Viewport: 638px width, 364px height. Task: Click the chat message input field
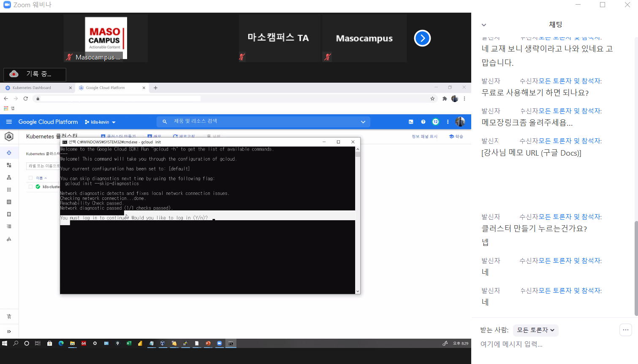tap(549, 344)
